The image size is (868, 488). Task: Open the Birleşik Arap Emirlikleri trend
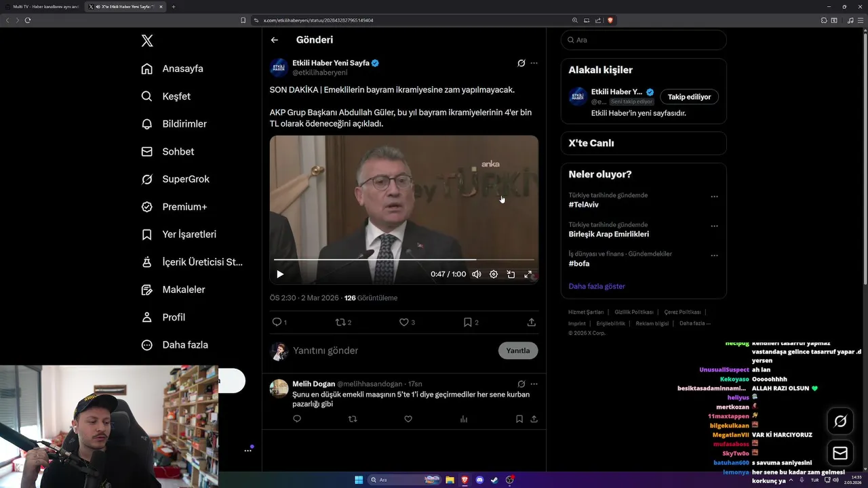tap(609, 234)
